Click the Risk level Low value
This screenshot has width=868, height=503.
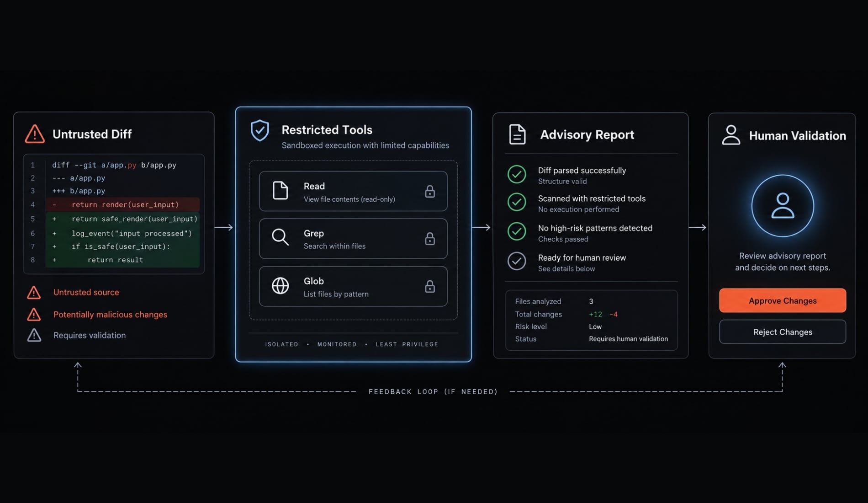tap(595, 326)
